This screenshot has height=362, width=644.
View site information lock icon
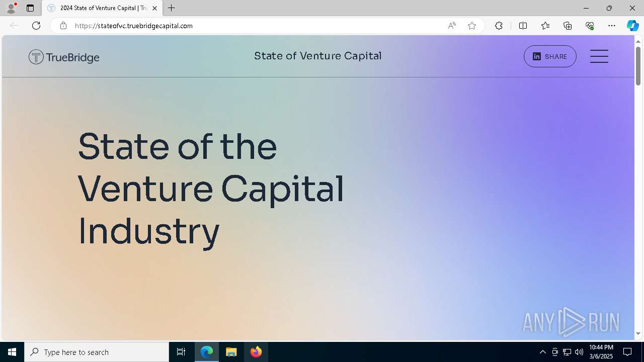(x=63, y=26)
